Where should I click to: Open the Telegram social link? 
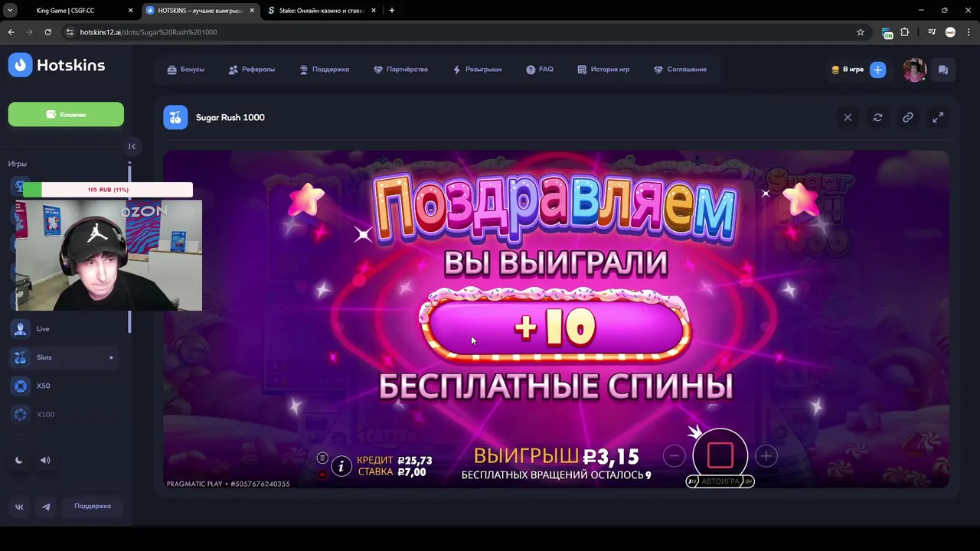point(46,507)
